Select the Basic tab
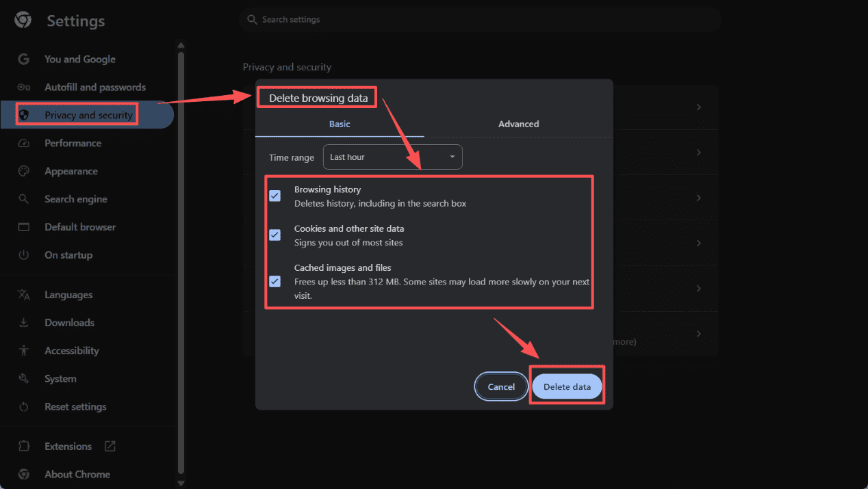This screenshot has height=489, width=868. [340, 124]
